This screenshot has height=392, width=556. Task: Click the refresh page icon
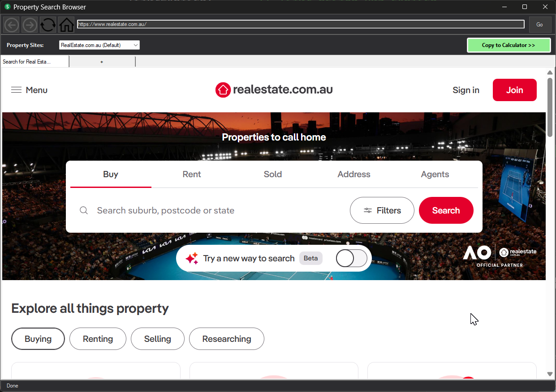click(x=47, y=25)
